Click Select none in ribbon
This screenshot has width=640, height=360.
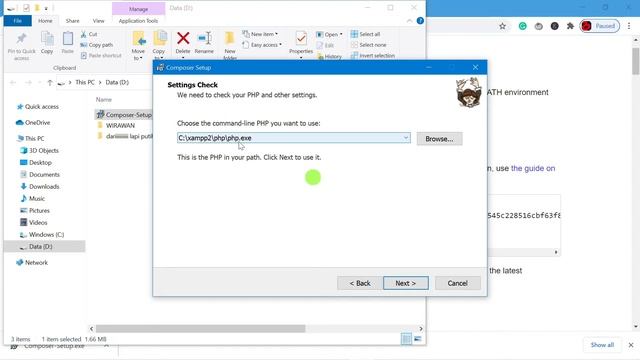[369, 45]
